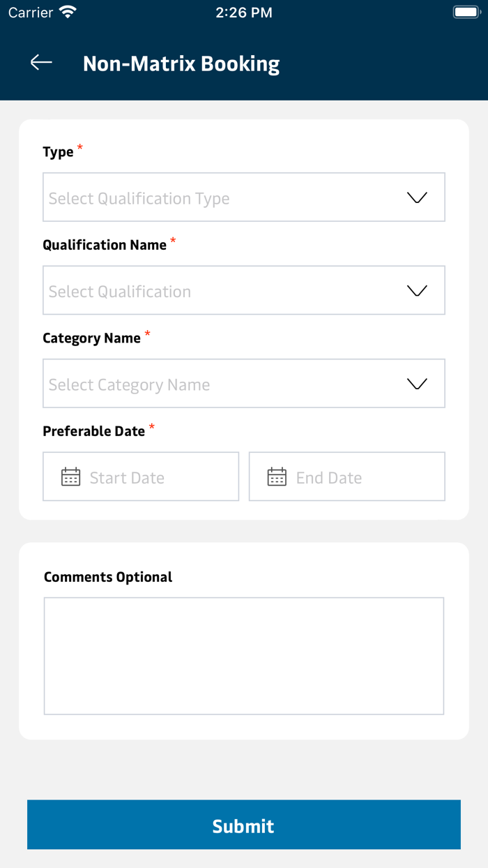
Task: Pick a Start Date
Action: [153, 477]
